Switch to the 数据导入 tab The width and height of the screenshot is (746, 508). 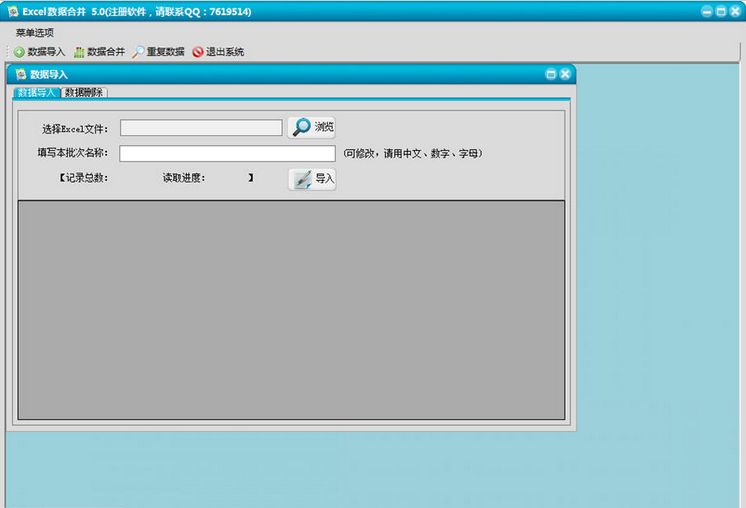pos(37,92)
